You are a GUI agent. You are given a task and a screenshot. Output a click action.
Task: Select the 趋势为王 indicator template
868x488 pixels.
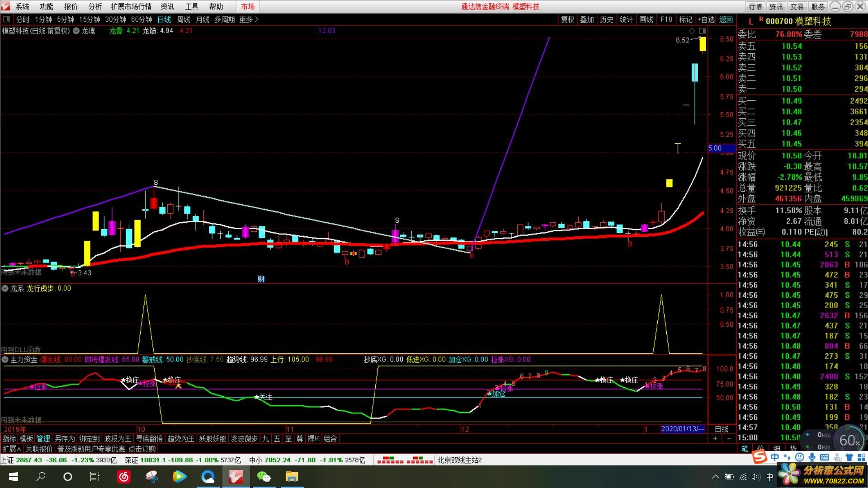tap(181, 438)
